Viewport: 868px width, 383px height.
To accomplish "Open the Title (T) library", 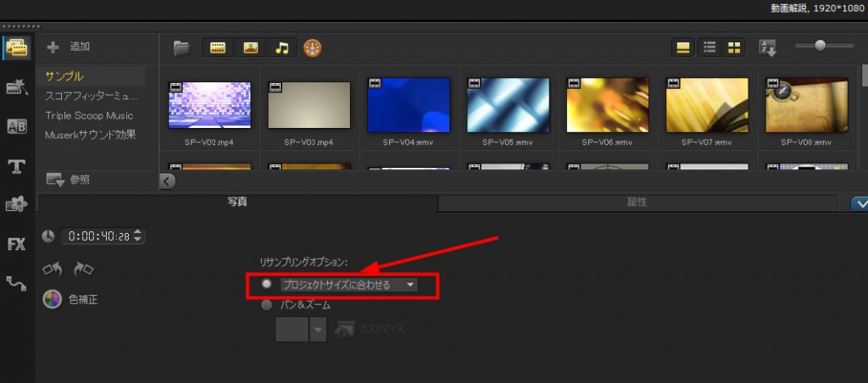I will (x=16, y=166).
